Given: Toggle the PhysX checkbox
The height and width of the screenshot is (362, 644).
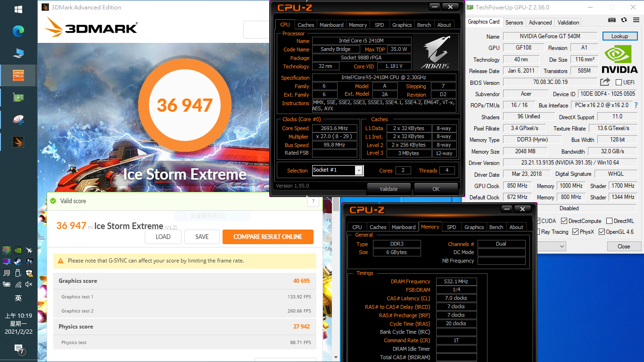Looking at the screenshot, I should tap(575, 231).
